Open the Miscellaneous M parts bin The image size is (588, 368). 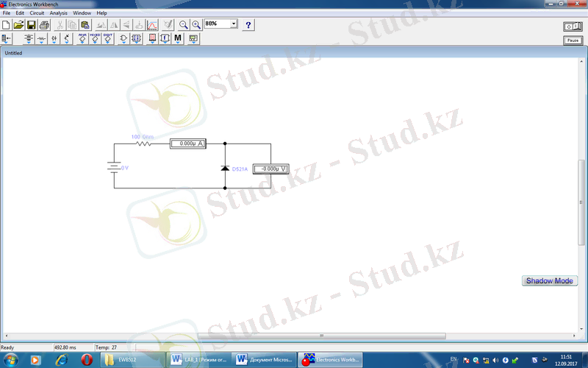178,39
